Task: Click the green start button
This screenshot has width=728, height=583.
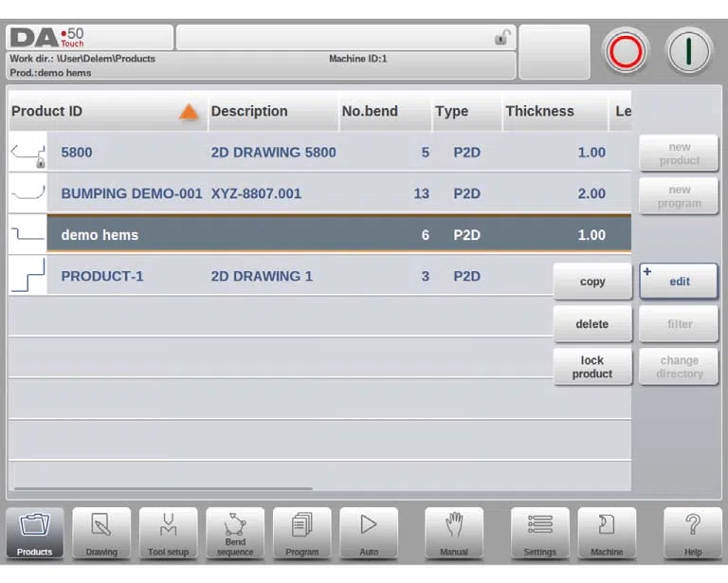Action: tap(689, 51)
